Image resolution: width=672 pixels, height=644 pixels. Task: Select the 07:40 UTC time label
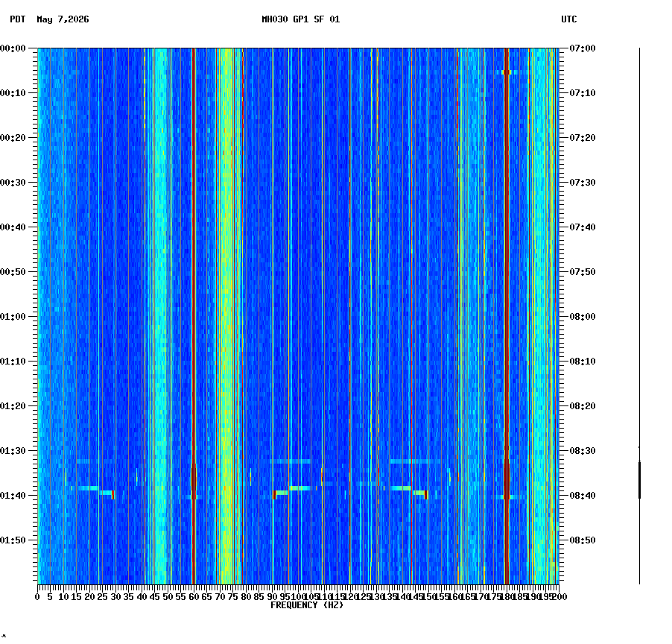tap(583, 227)
